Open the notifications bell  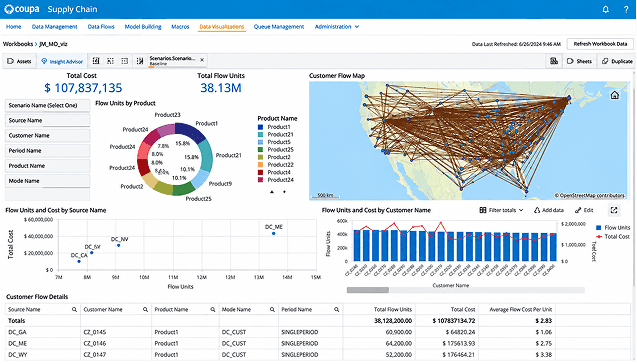(605, 9)
